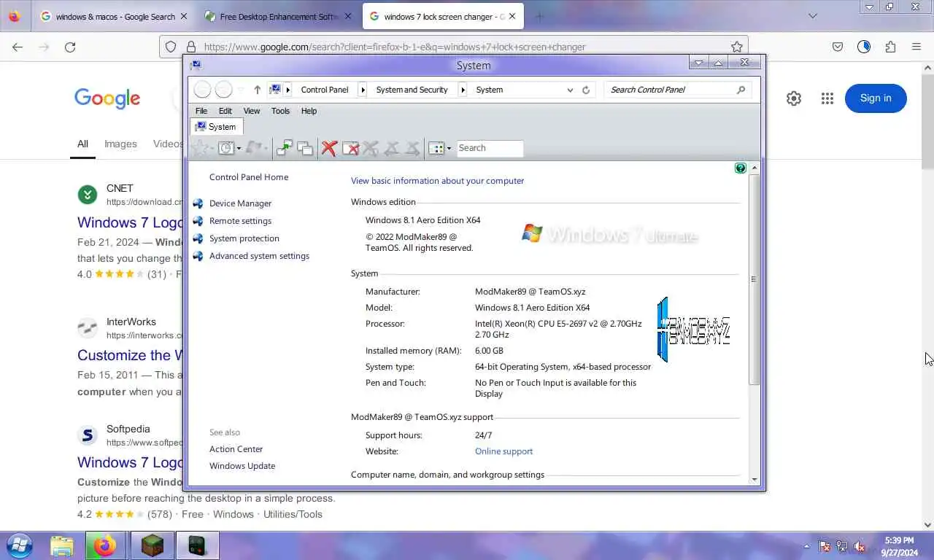The image size is (934, 560).
Task: Click the Google Sign in button
Action: click(x=876, y=98)
